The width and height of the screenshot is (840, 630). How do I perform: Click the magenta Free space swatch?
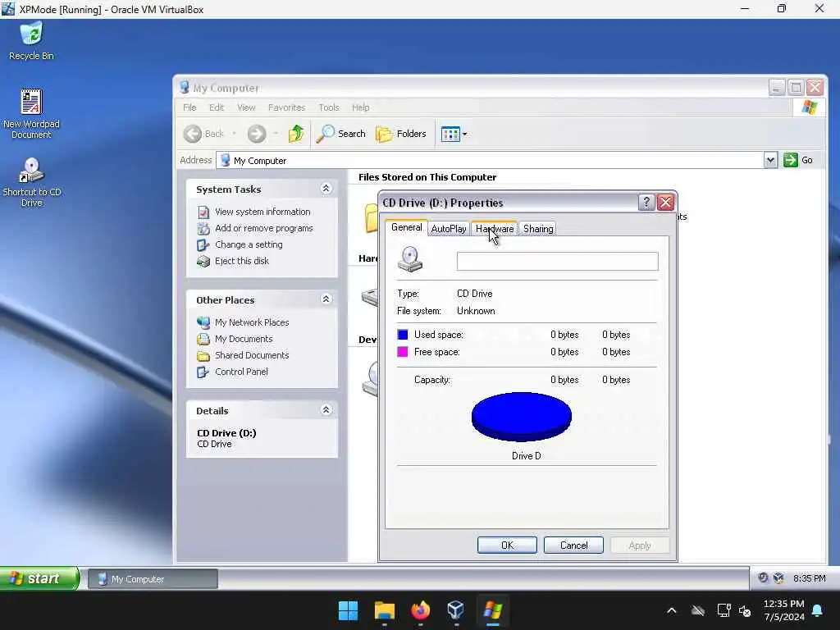(x=402, y=352)
